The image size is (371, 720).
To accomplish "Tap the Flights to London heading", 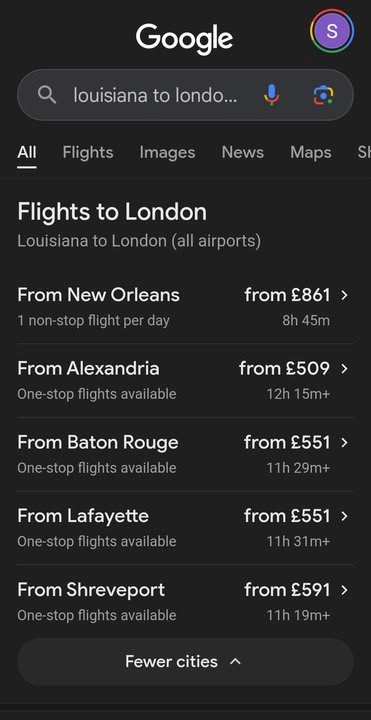I will tap(112, 212).
